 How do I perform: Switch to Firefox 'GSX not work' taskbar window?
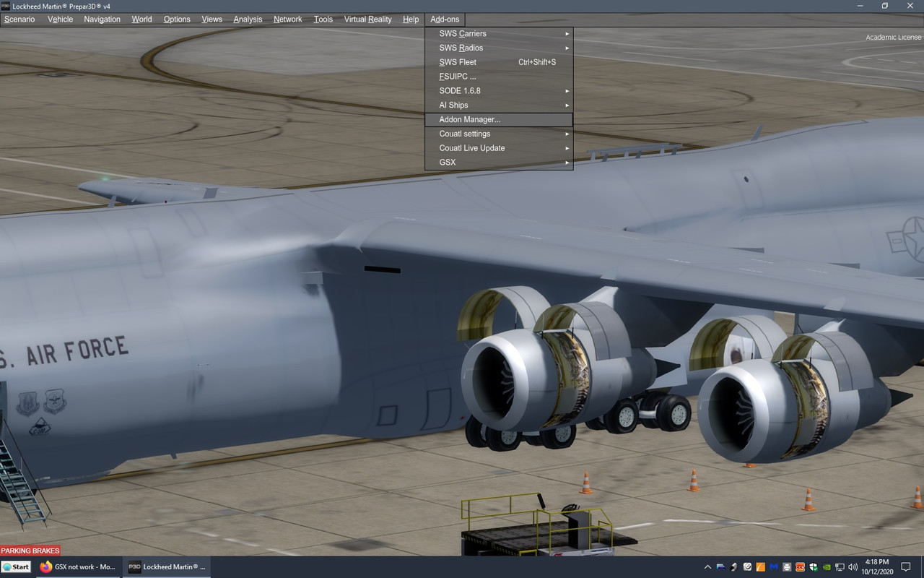click(78, 567)
